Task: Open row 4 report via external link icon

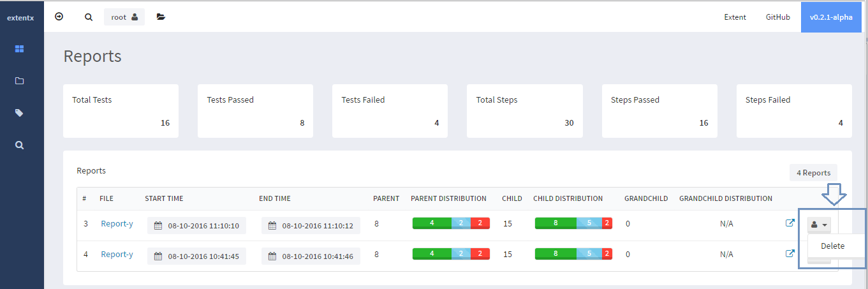Action: pos(790,254)
